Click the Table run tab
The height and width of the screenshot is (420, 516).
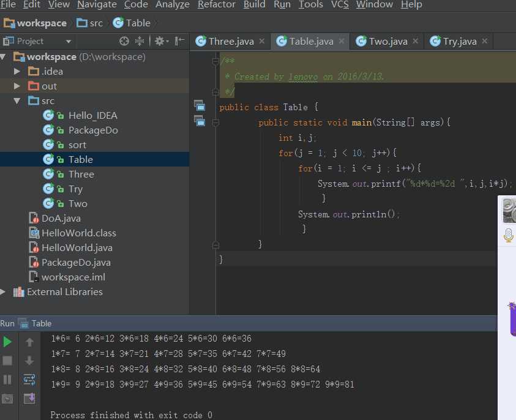coord(36,324)
